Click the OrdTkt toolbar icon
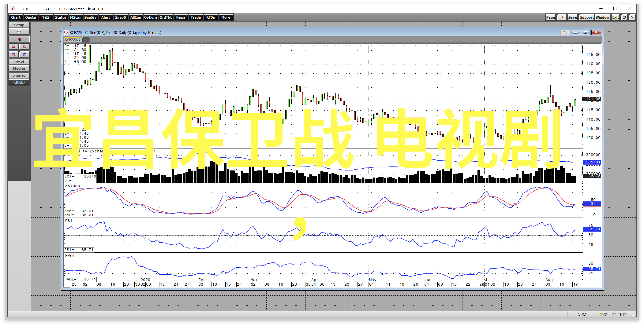Image resolution: width=644 pixels, height=326 pixels. click(166, 17)
